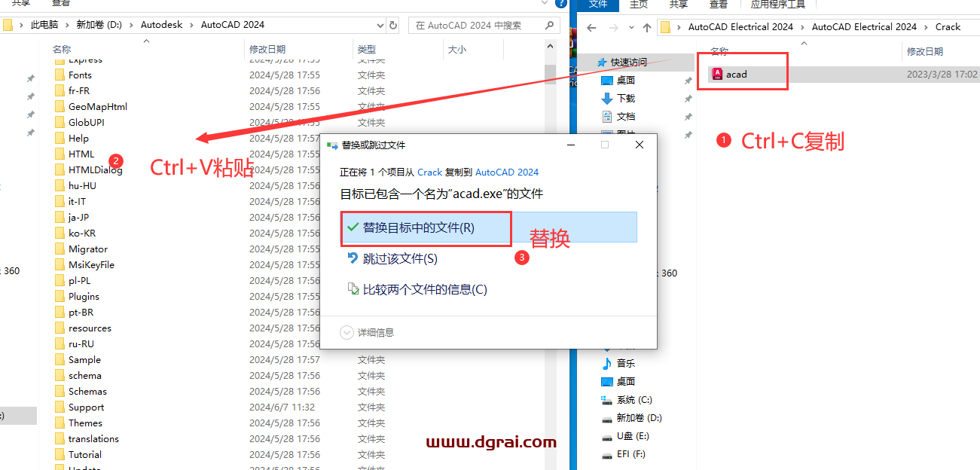The width and height of the screenshot is (980, 470).
Task: Open the AutoCAD 2024 destination link in dialog
Action: tap(507, 172)
